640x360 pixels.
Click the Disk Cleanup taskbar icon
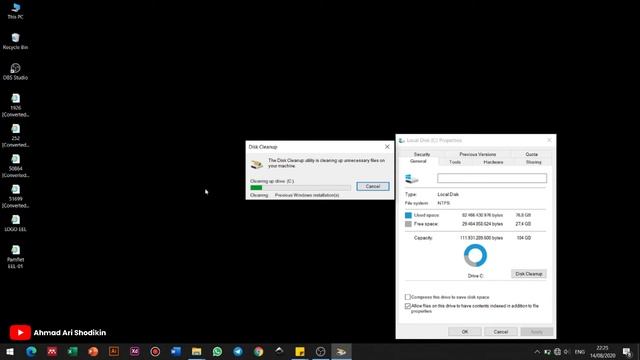(341, 351)
